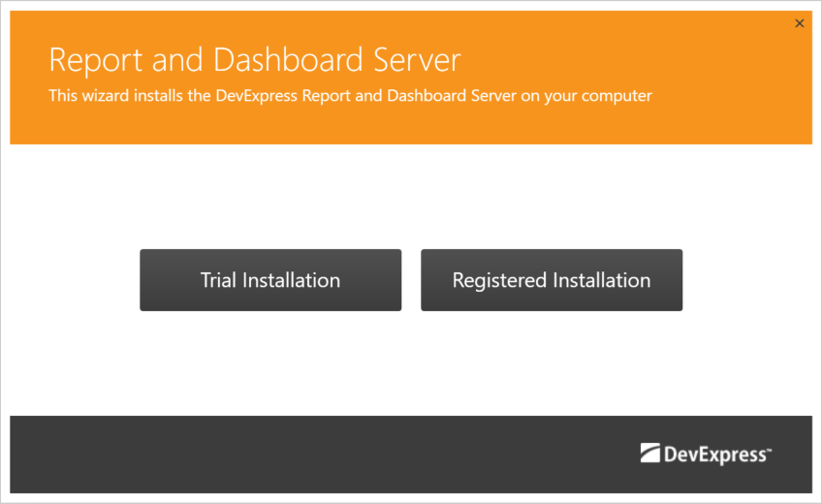
Task: Click the white area above the buttons
Action: coord(411,194)
